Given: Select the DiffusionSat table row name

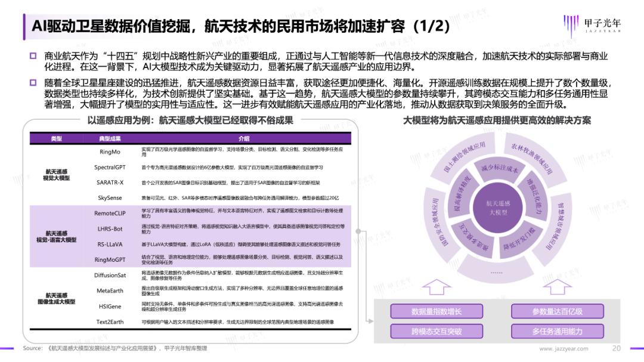Looking at the screenshot, I should (x=110, y=276).
